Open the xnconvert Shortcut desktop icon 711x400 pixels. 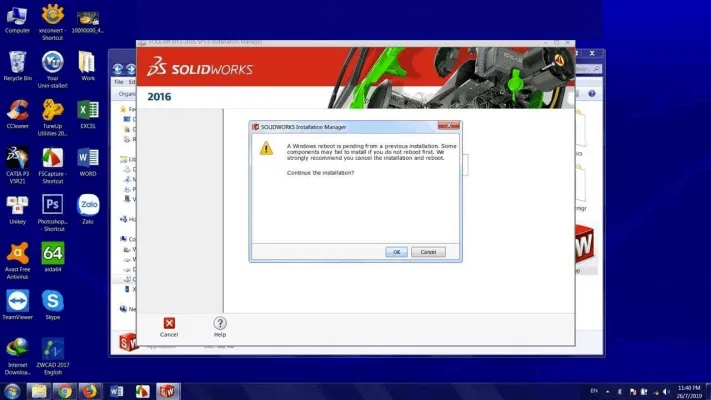pyautogui.click(x=53, y=22)
